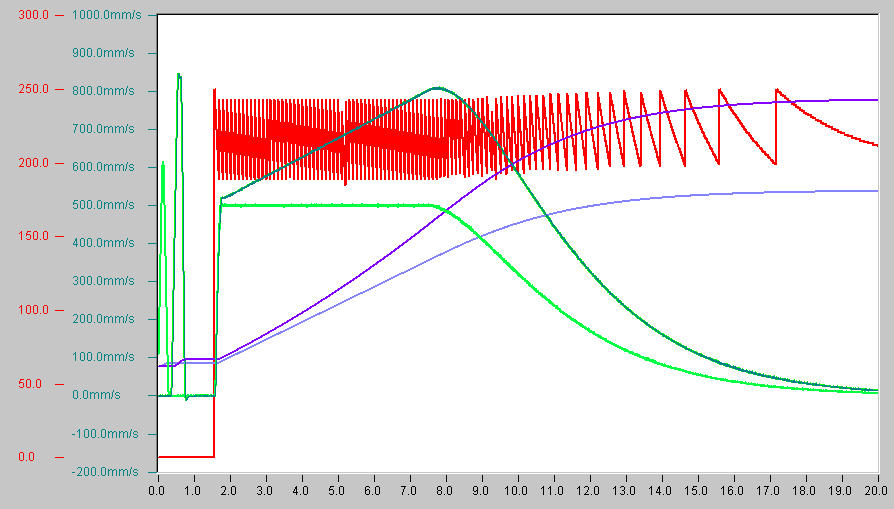Click the 1000.0mm/s axis label

point(107,15)
